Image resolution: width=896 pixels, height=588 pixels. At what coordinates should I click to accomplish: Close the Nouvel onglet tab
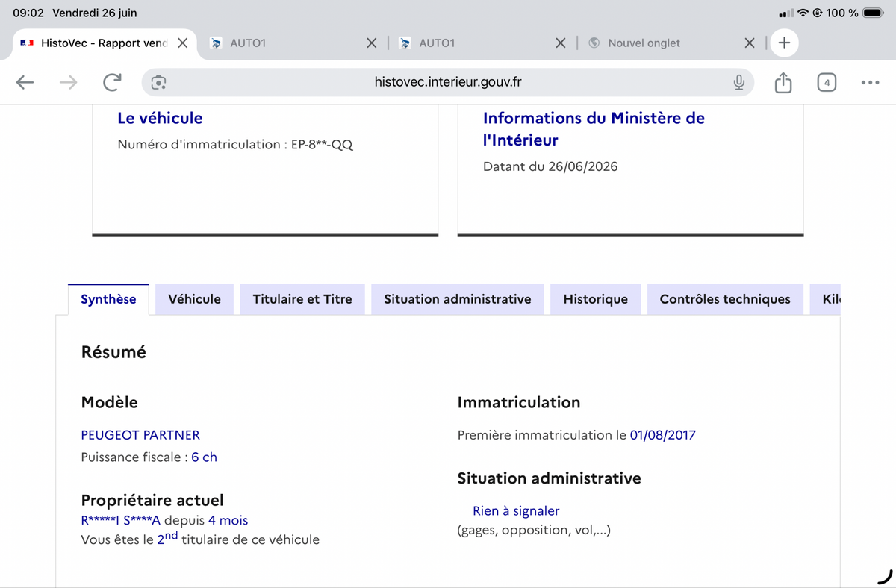pyautogui.click(x=750, y=43)
